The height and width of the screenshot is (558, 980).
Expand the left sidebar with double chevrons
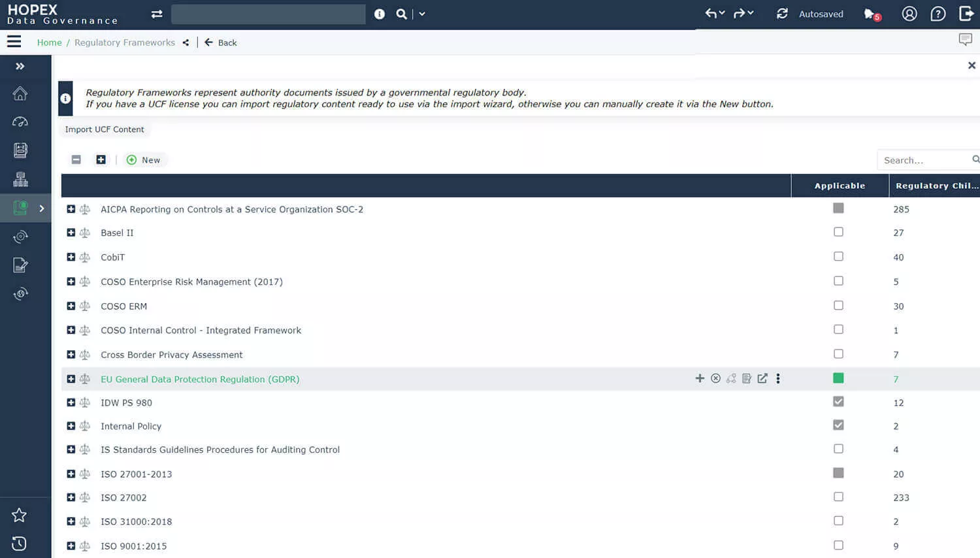point(20,66)
